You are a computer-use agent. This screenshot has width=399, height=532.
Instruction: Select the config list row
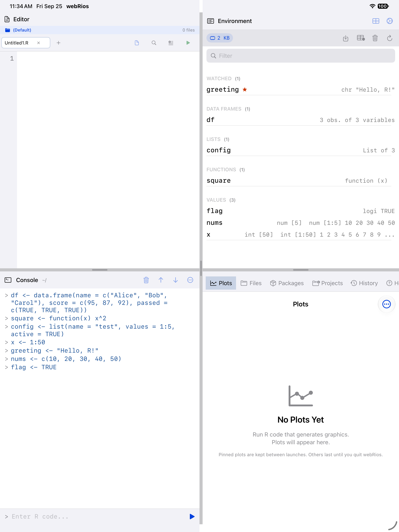[x=301, y=150]
